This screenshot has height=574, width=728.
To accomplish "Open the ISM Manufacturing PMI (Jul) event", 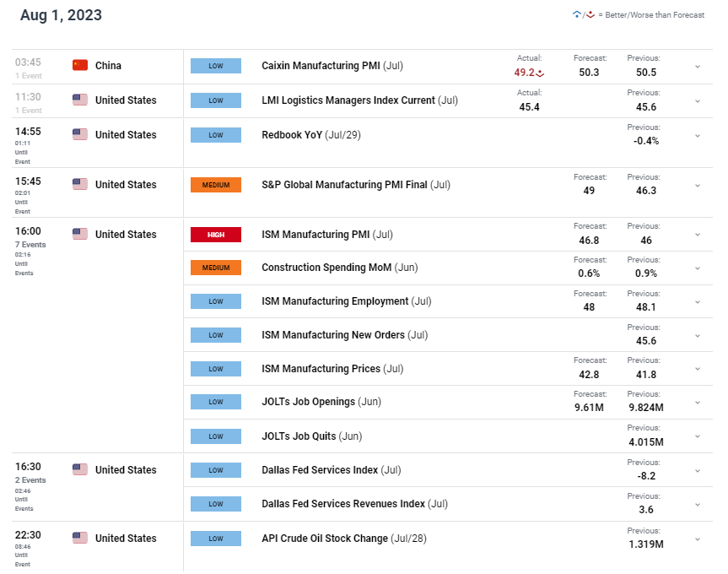I will 327,235.
